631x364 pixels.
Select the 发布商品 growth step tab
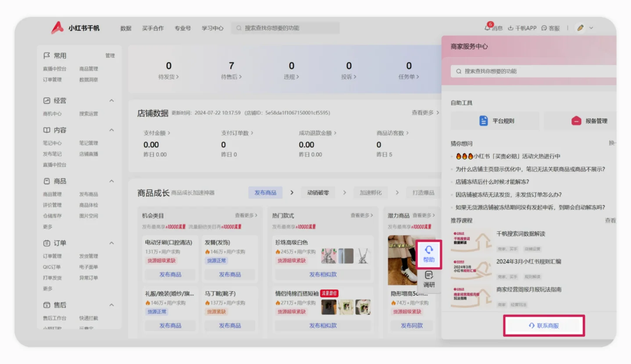[x=265, y=193]
